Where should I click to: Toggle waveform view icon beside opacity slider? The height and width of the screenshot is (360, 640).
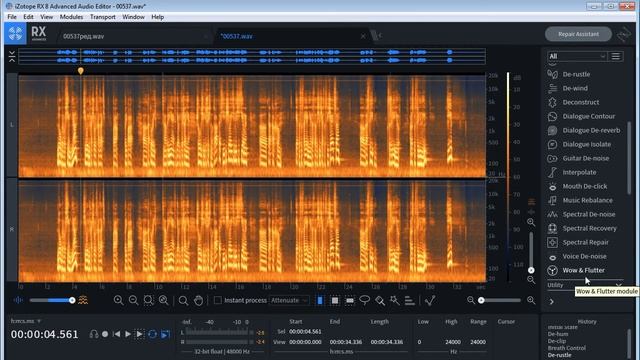[18, 300]
